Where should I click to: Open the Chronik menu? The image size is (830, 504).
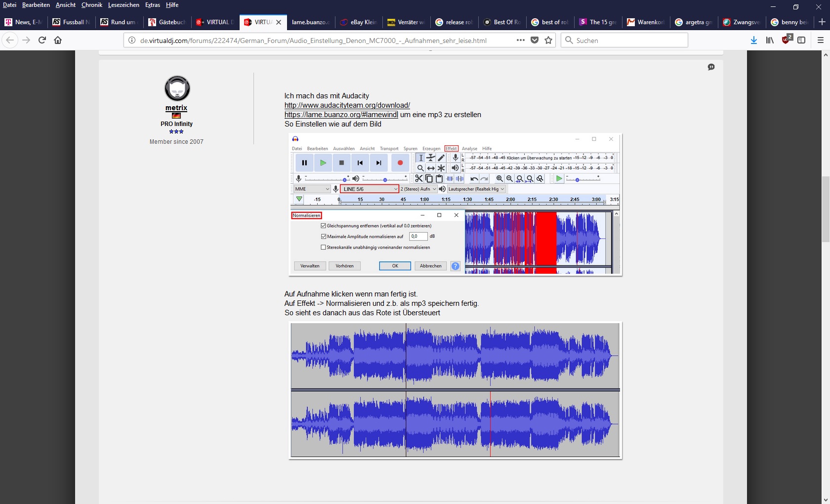91,5
